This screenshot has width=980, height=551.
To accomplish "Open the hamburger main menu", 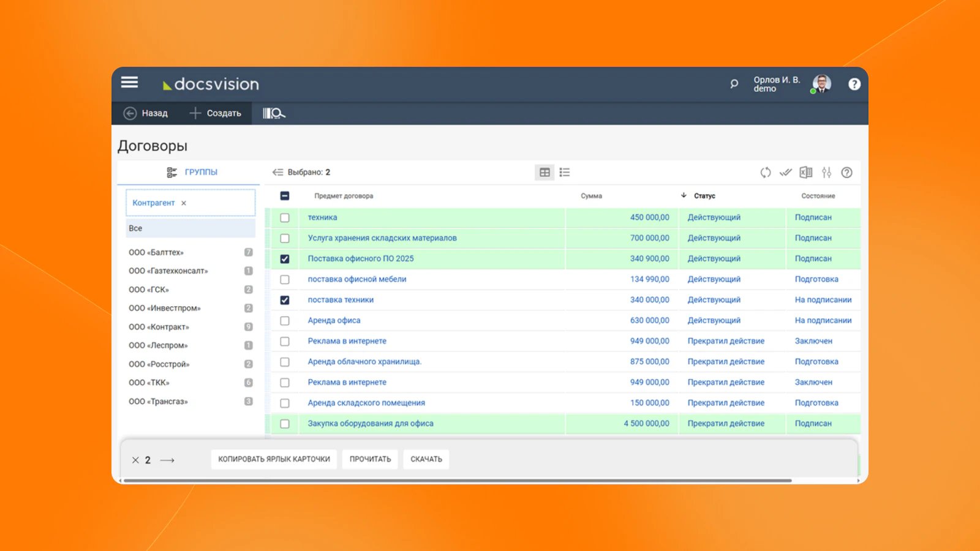I will [x=129, y=82].
